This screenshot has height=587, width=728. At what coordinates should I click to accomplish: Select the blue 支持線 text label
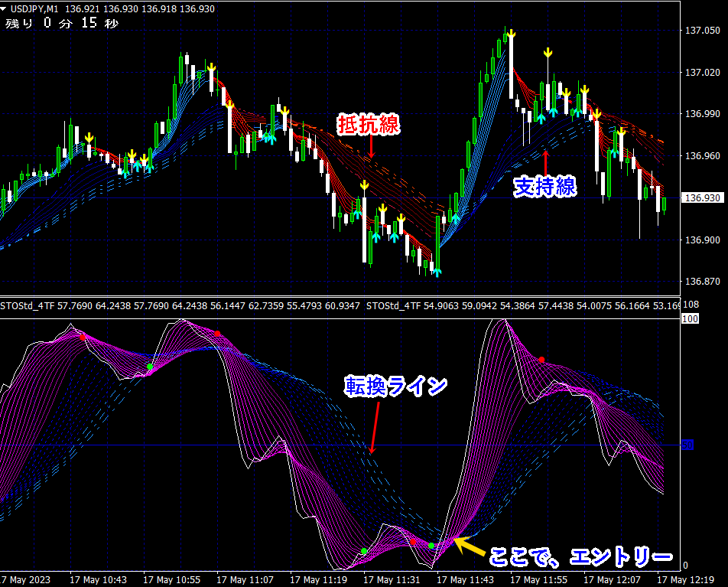(x=544, y=186)
